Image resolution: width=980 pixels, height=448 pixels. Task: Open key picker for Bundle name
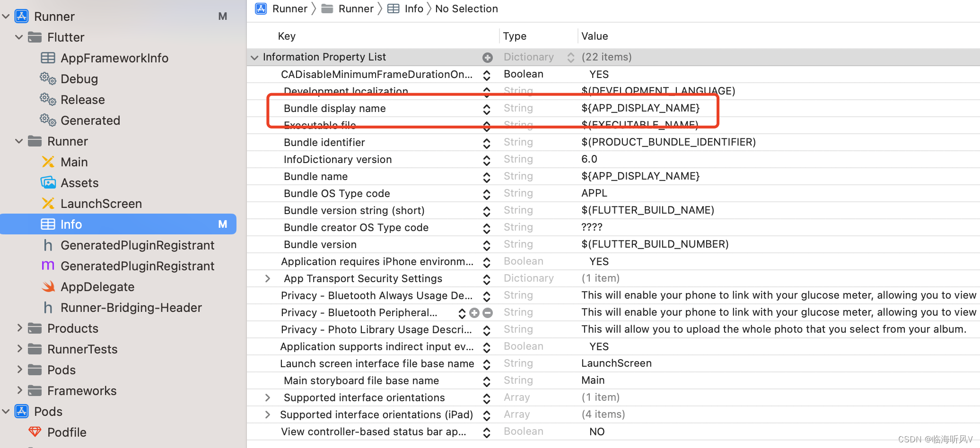point(487,177)
